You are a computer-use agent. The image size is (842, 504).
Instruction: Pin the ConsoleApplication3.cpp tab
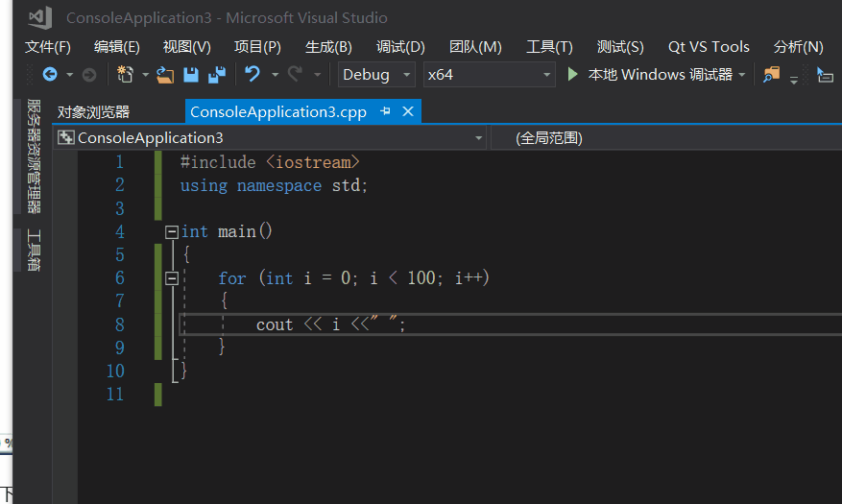tap(385, 111)
